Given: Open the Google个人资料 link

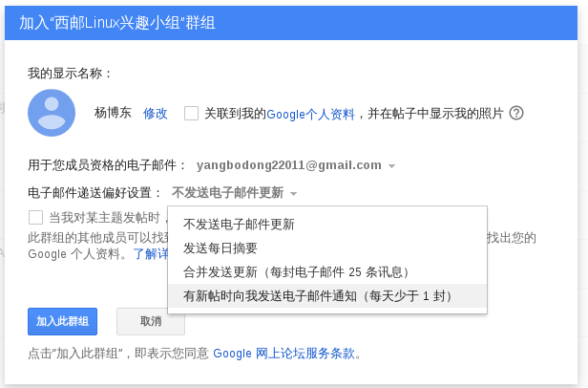Looking at the screenshot, I should click(x=310, y=114).
